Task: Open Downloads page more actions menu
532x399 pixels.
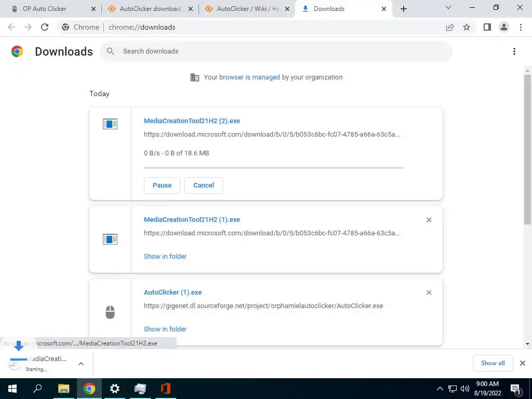Action: 514,51
